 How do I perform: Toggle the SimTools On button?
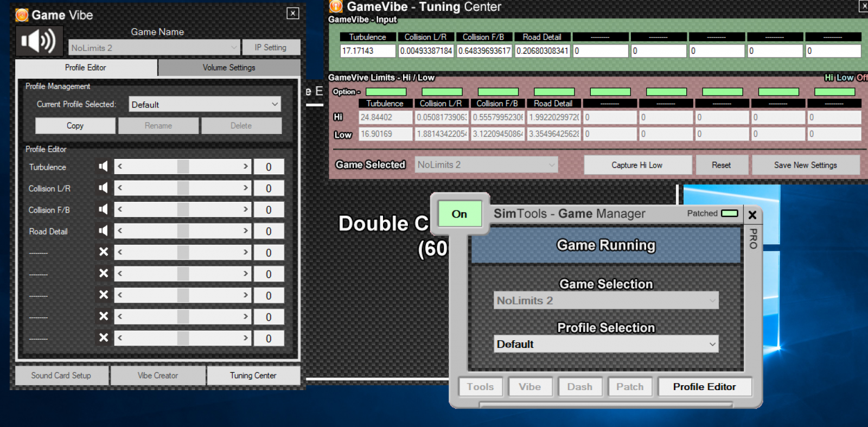point(459,214)
